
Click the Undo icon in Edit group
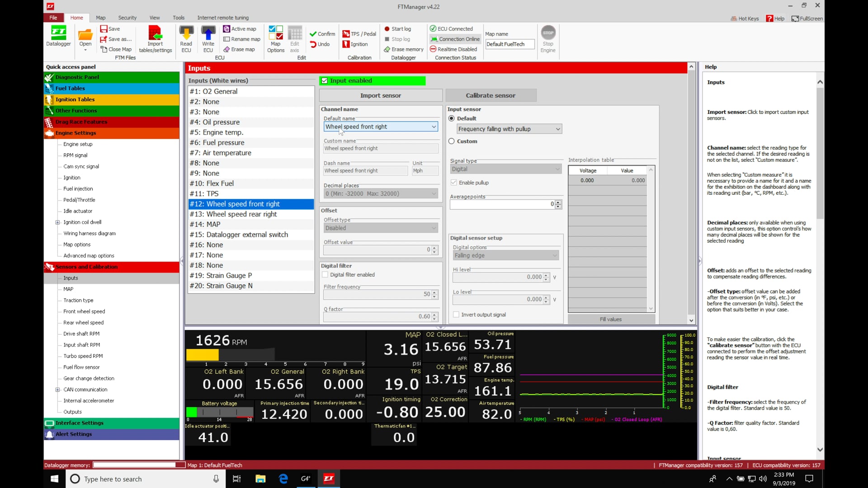pos(321,44)
